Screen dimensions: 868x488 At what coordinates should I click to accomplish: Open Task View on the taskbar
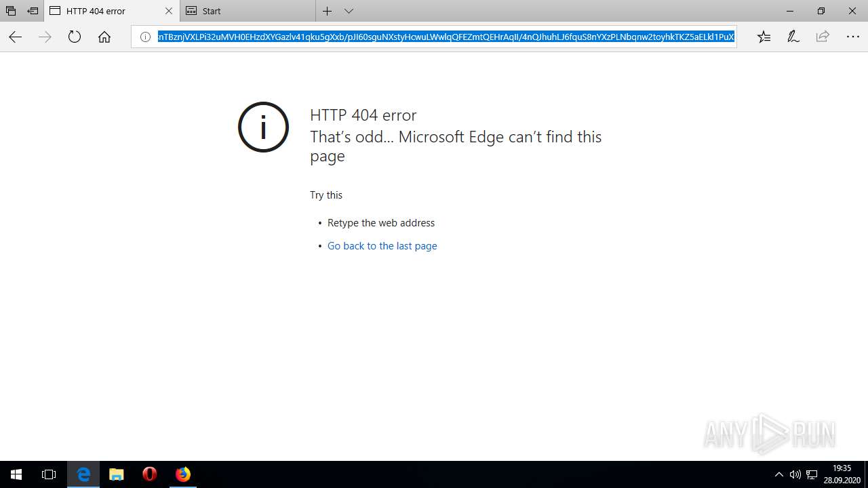pos(49,474)
